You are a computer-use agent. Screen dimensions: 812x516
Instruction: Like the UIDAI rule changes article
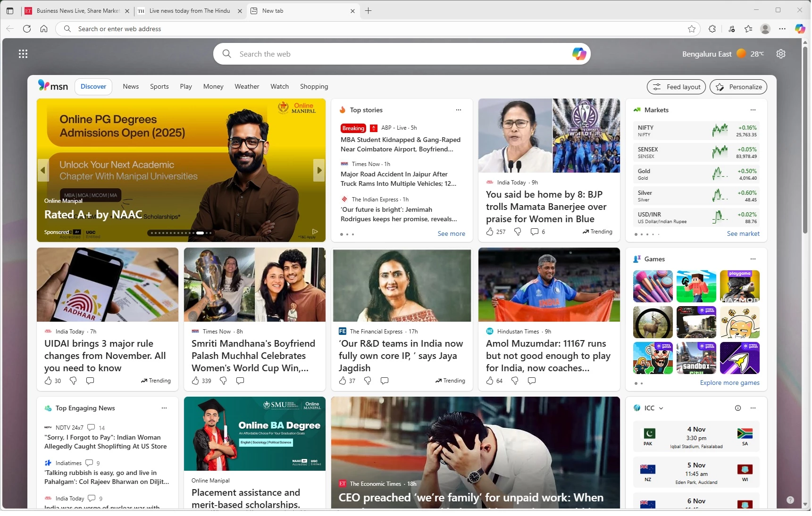pyautogui.click(x=48, y=381)
